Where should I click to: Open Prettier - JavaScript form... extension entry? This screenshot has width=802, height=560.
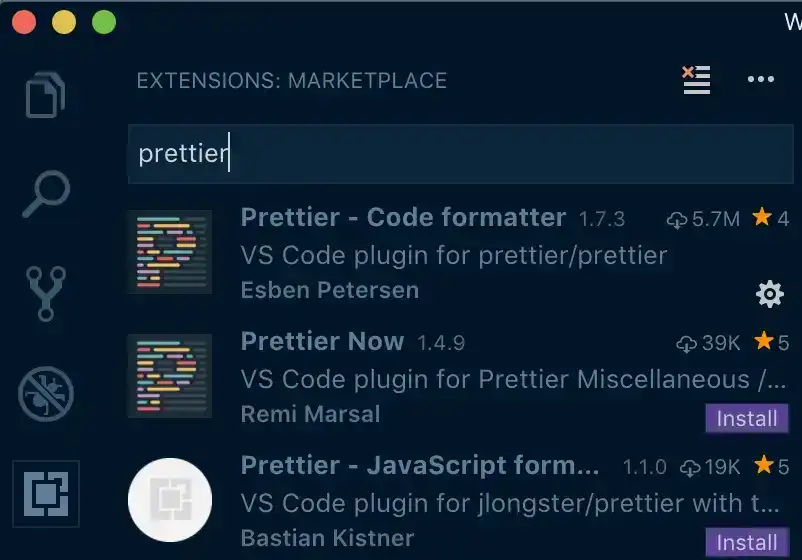pyautogui.click(x=461, y=501)
